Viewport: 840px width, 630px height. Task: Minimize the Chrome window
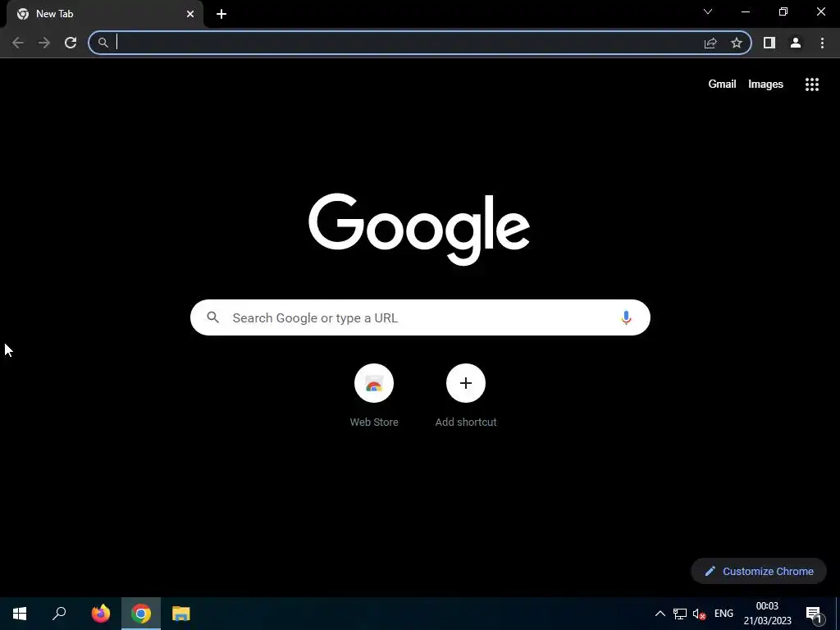[745, 11]
